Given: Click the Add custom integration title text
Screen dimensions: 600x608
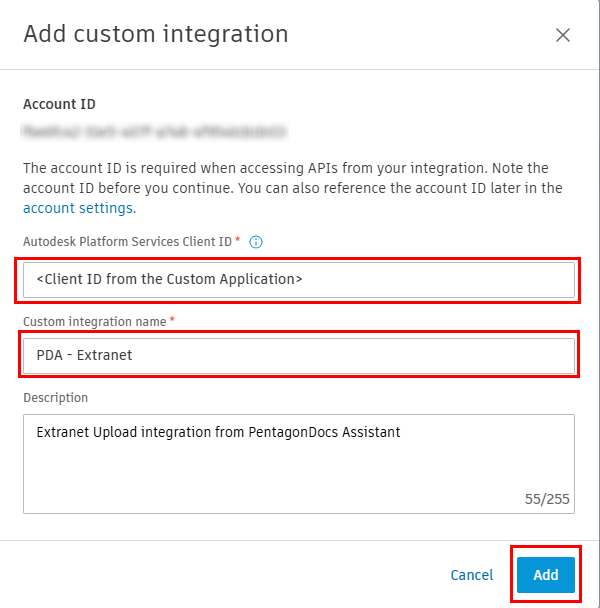Looking at the screenshot, I should (155, 34).
